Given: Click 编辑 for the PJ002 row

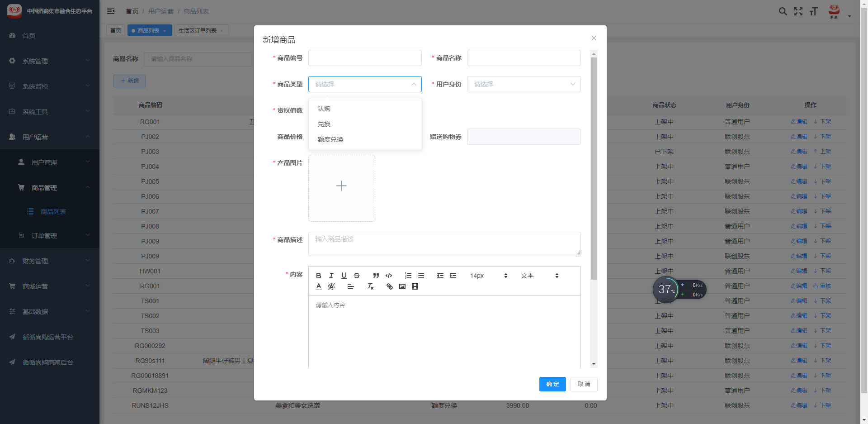Looking at the screenshot, I should 799,137.
